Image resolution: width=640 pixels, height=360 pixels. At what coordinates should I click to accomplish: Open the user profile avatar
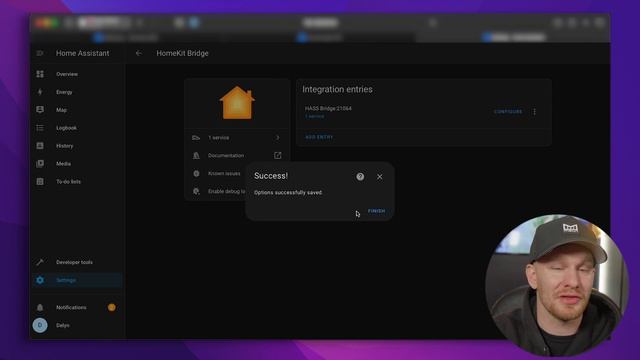point(40,325)
